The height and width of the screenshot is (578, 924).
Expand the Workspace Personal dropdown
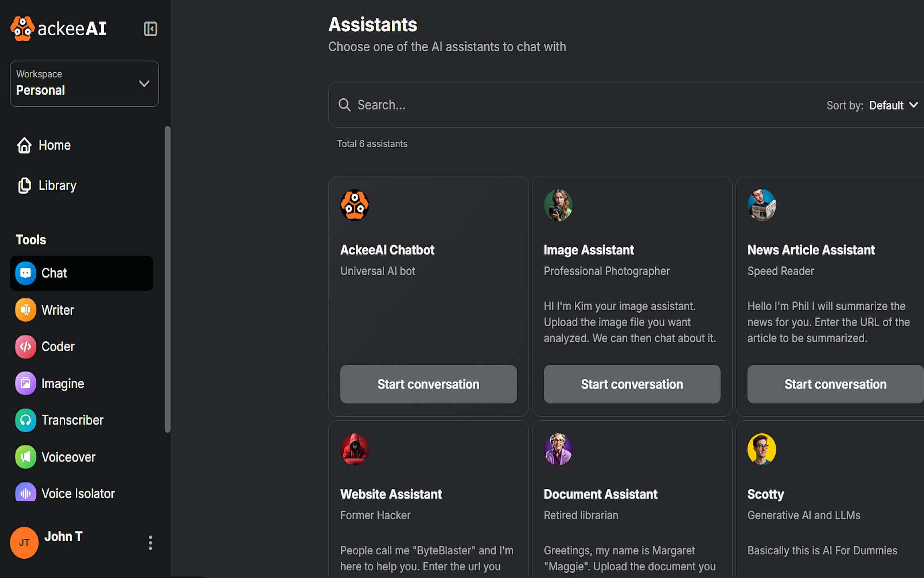tap(144, 84)
